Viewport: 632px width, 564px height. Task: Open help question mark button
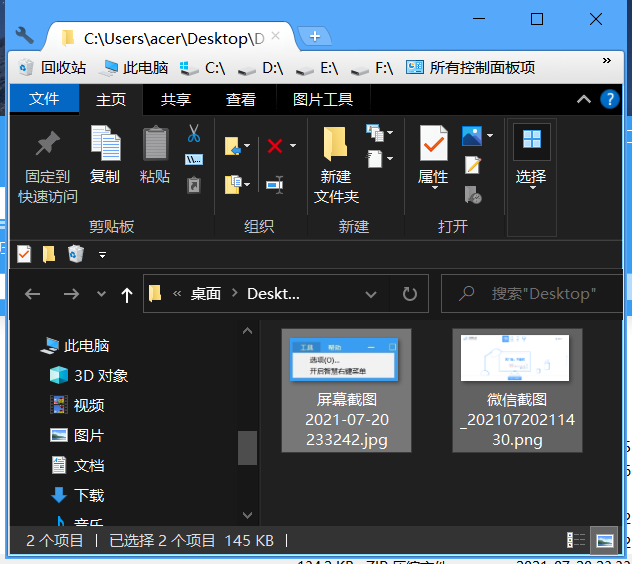[x=609, y=99]
